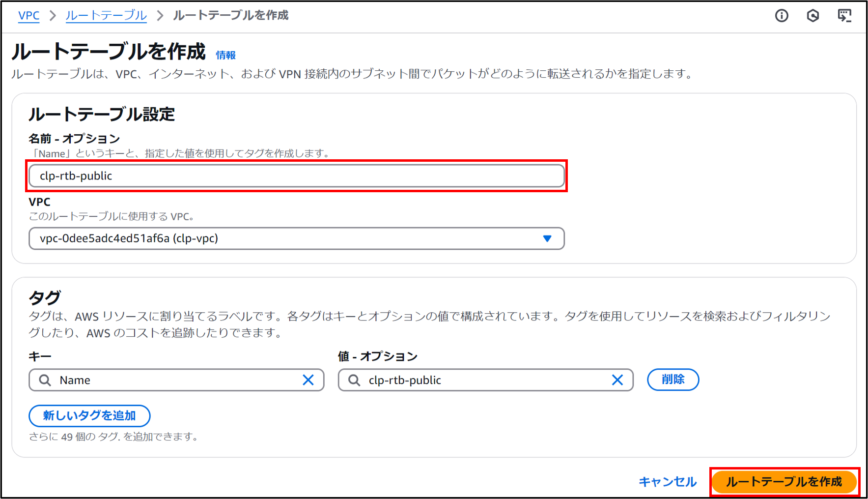Navigate to ルートテーブル breadcrumb link
Viewport: 868px width, 499px height.
pyautogui.click(x=106, y=16)
